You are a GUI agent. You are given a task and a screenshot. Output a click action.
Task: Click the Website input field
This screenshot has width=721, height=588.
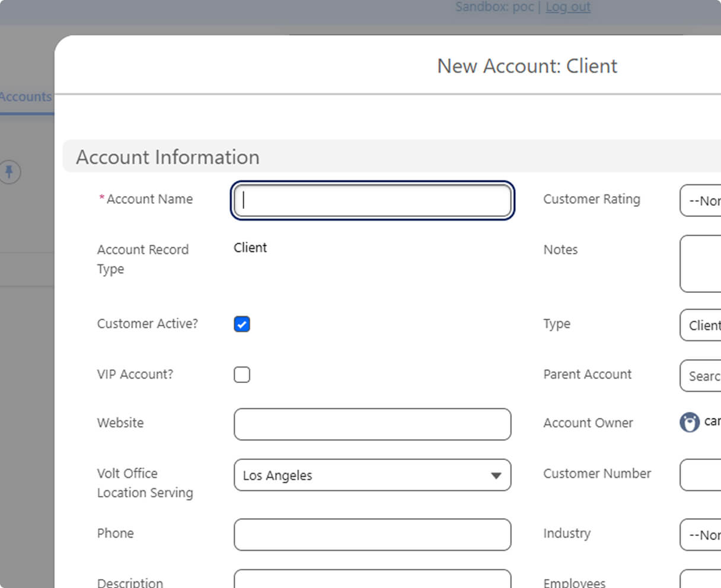[x=372, y=424]
